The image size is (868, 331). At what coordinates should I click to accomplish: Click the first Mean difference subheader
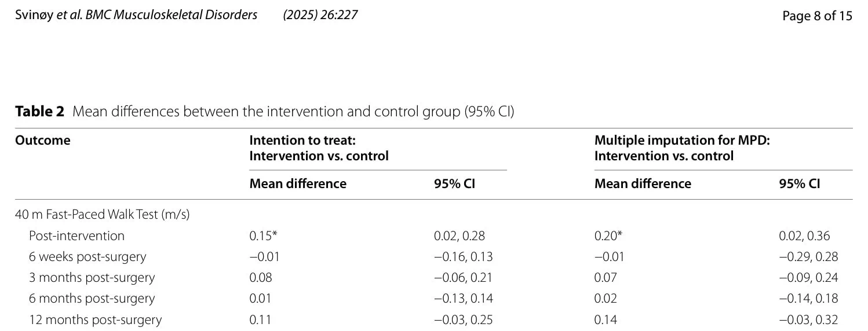pyautogui.click(x=298, y=184)
